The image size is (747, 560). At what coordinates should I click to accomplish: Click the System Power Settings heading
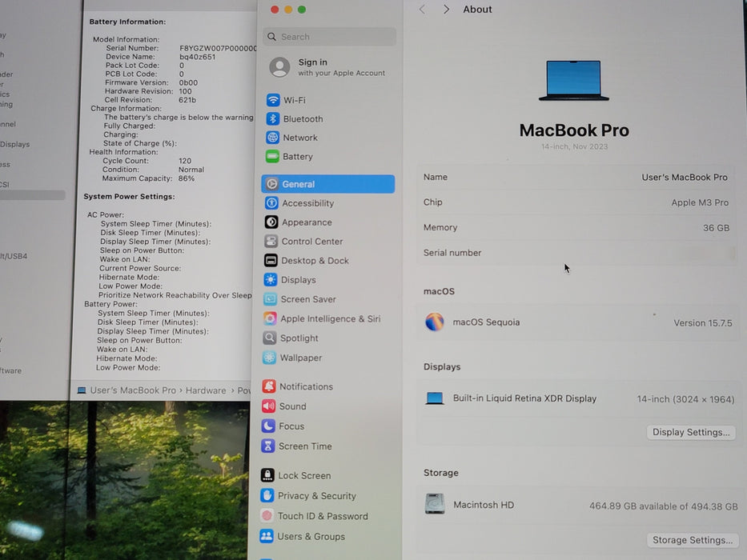click(129, 196)
